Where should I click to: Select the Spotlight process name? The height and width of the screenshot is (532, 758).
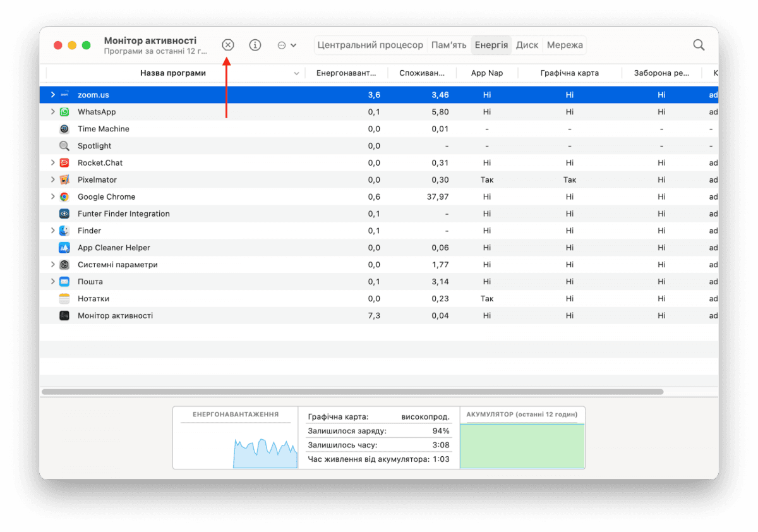pyautogui.click(x=95, y=146)
